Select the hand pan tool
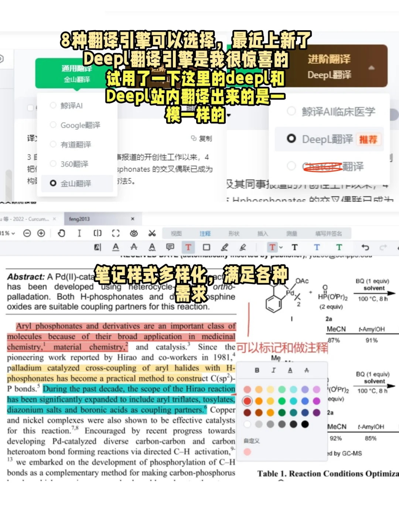The width and height of the screenshot is (399, 532). click(x=62, y=233)
